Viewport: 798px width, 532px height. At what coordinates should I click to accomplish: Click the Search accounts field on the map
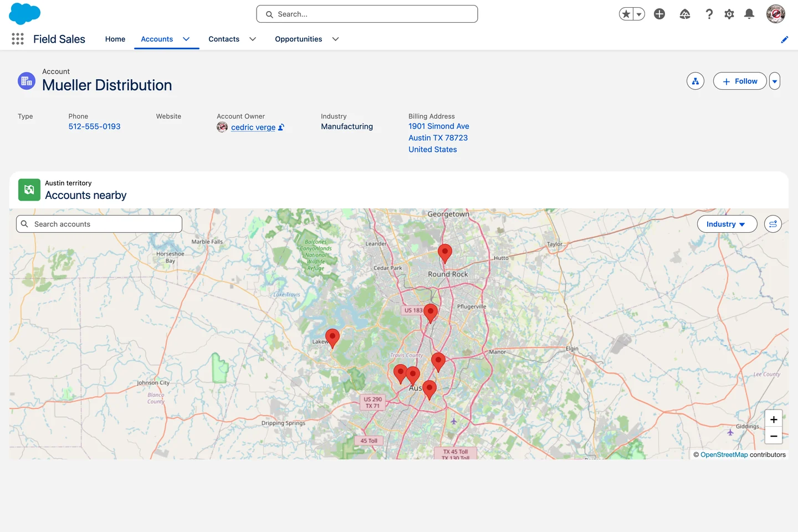tap(99, 224)
